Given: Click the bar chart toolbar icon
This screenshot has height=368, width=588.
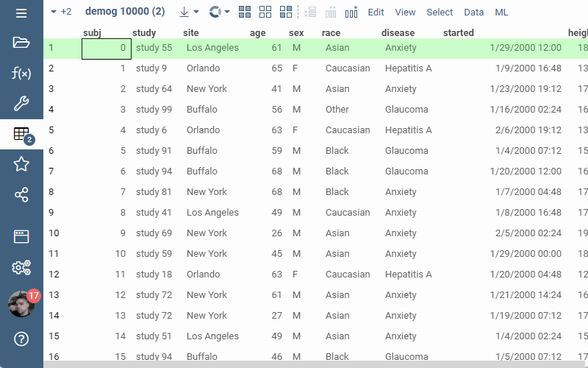Looking at the screenshot, I should (x=351, y=13).
